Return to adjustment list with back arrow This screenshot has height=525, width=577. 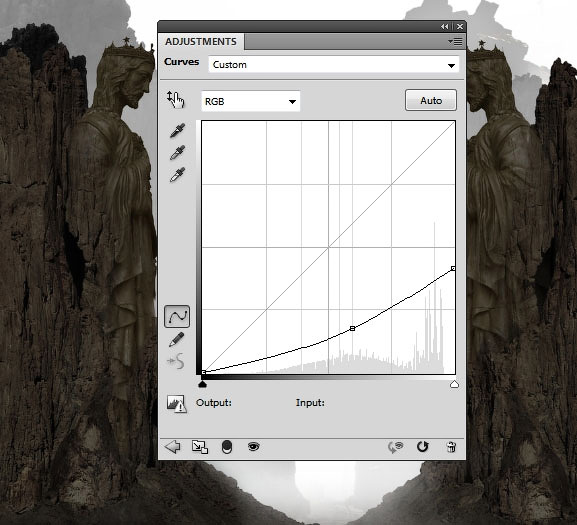tap(173, 447)
